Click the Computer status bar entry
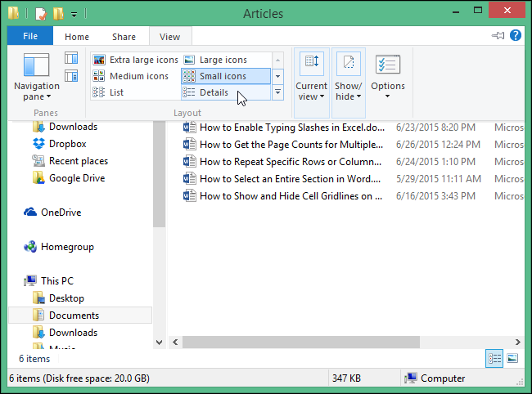532x394 pixels. (x=435, y=378)
